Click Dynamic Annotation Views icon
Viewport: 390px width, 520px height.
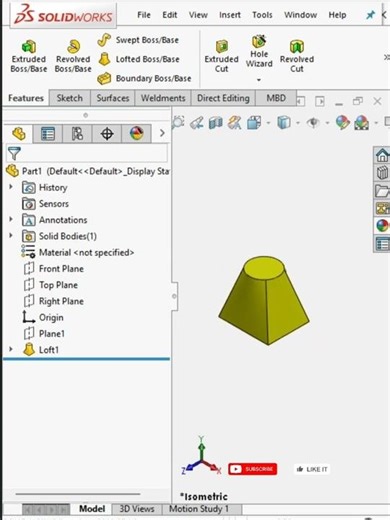point(235,123)
